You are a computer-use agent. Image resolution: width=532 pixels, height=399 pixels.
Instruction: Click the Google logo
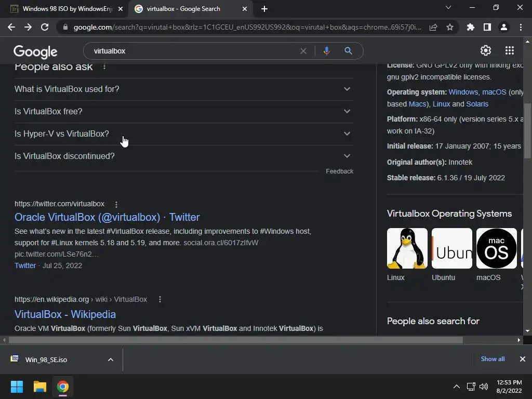(35, 52)
